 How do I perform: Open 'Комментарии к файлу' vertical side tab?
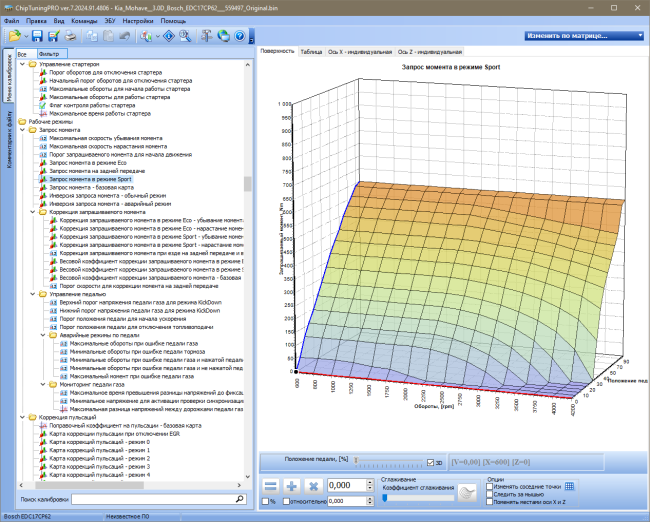pyautogui.click(x=9, y=140)
